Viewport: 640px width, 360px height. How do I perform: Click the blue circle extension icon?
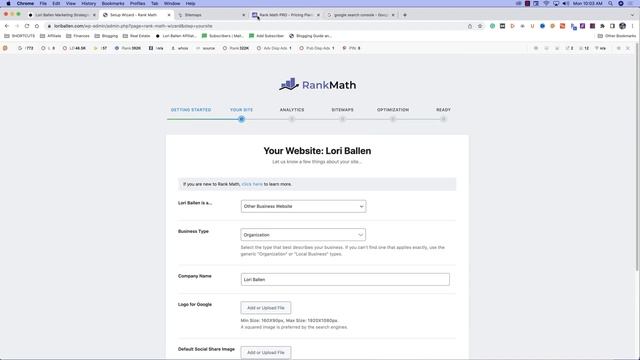[x=542, y=26]
